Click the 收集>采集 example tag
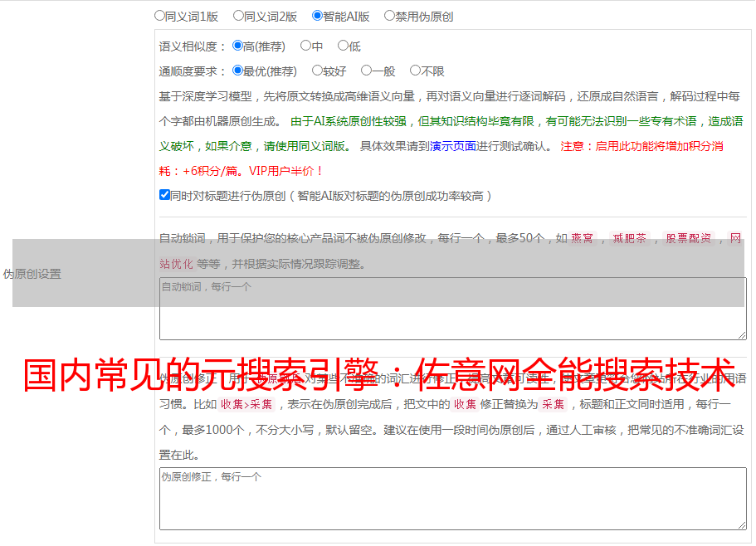This screenshot has height=546, width=756. 246,404
